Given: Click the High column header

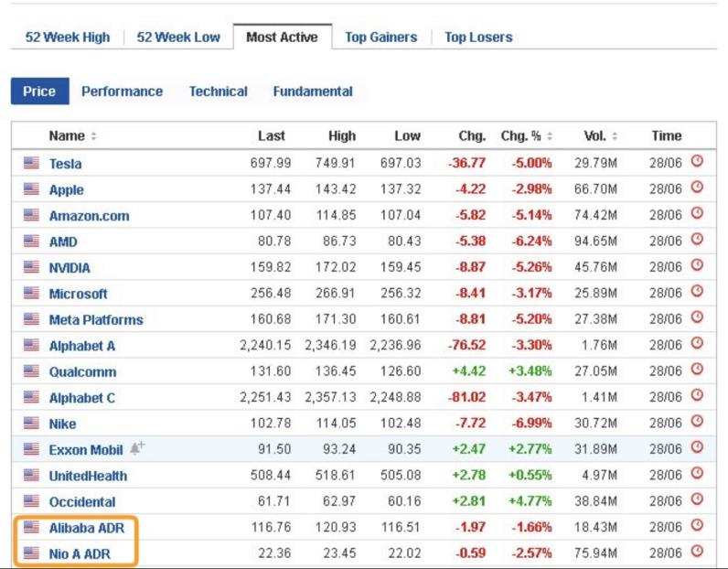Looking at the screenshot, I should tap(342, 135).
